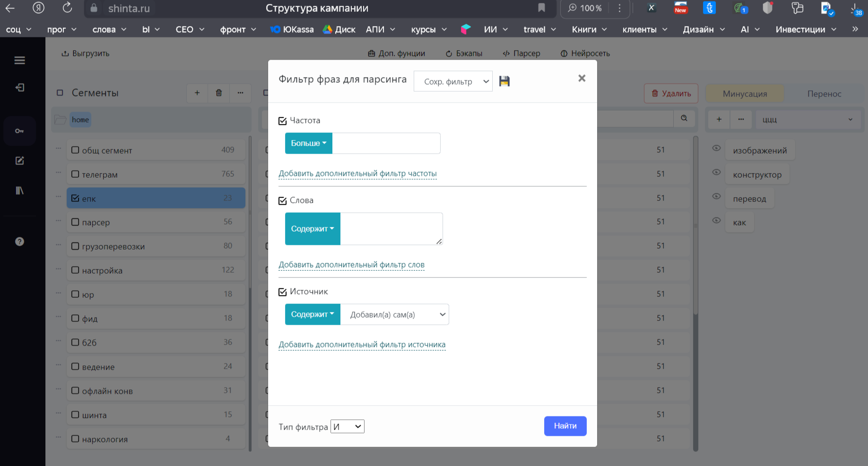Close the phrase filter dialog
This screenshot has height=466, width=868.
tap(582, 78)
